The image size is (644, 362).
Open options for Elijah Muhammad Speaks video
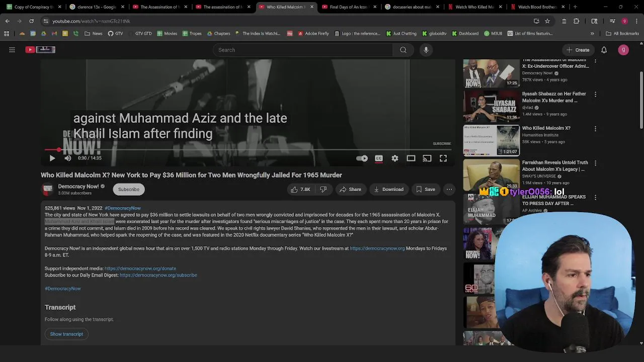click(x=596, y=198)
